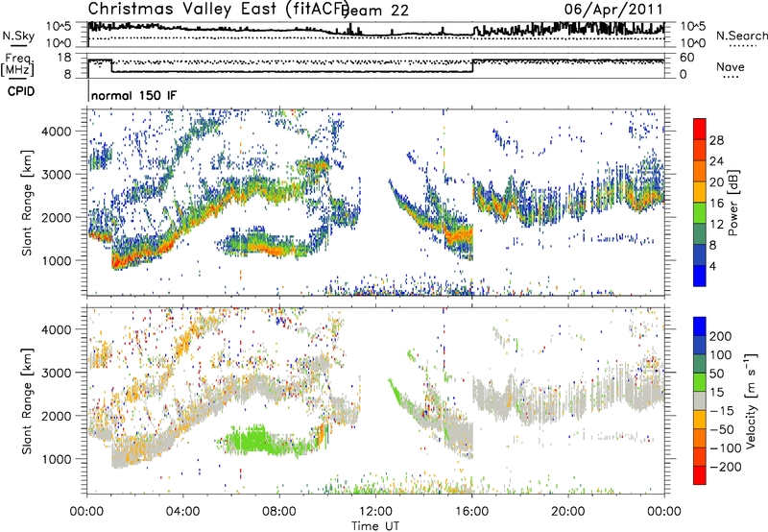Click the '3000' tick of velocity panel
The image size is (768, 532).
(57, 373)
